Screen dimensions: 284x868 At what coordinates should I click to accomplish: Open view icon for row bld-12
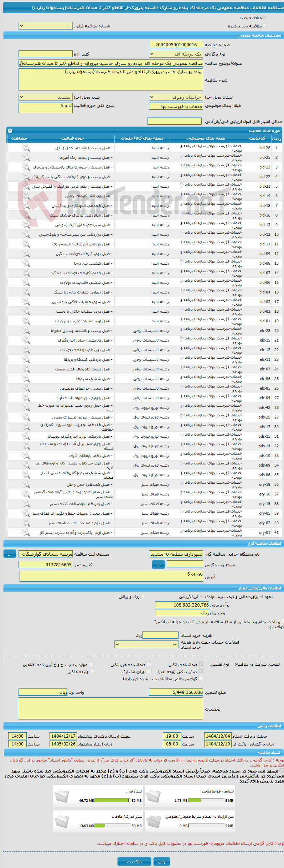(26, 234)
